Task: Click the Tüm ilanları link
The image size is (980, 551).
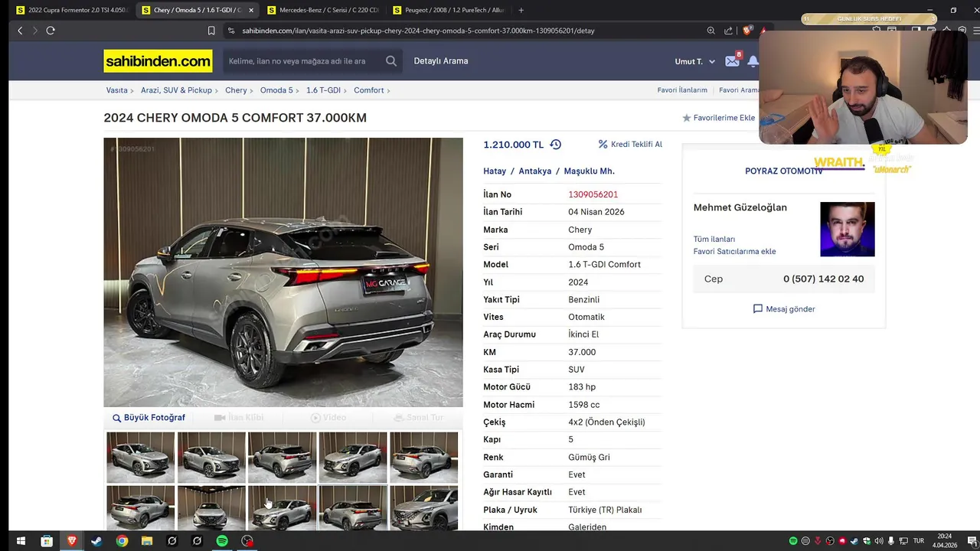Action: pyautogui.click(x=714, y=240)
